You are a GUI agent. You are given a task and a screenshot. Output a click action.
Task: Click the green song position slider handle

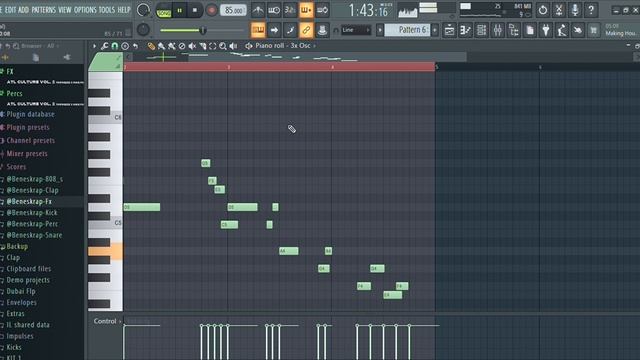click(x=202, y=30)
